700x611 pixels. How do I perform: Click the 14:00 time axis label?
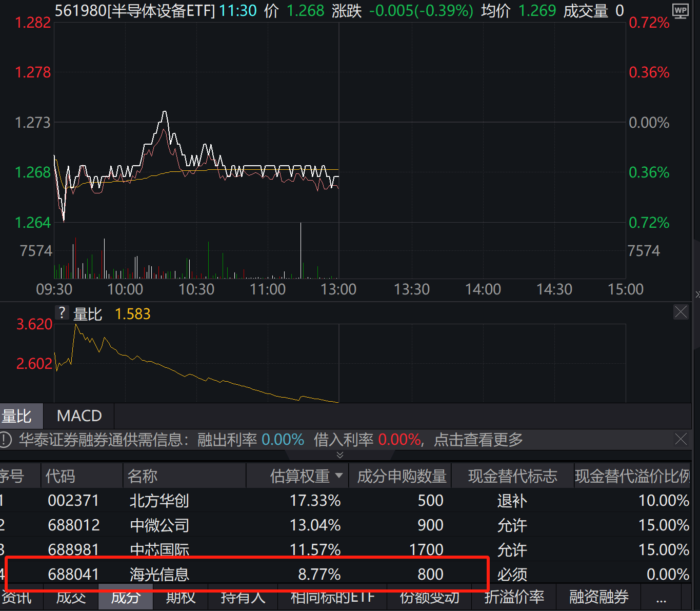tap(483, 289)
